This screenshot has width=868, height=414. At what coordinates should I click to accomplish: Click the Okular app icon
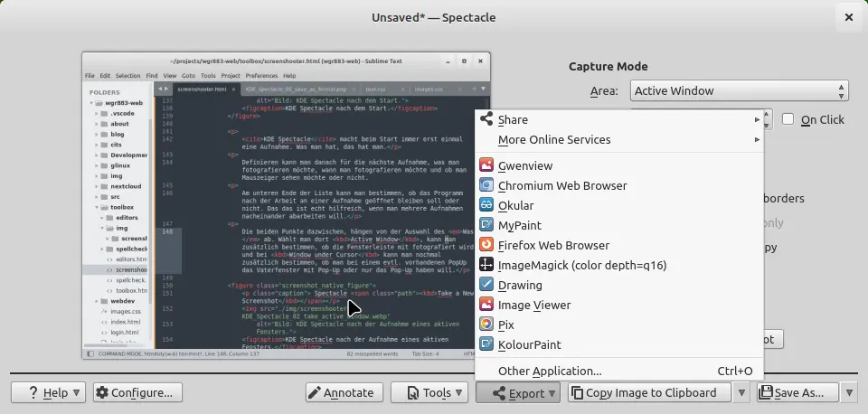coord(486,206)
